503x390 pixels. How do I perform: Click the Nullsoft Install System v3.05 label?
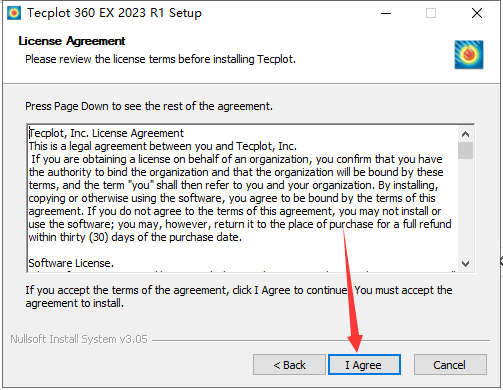point(79,339)
